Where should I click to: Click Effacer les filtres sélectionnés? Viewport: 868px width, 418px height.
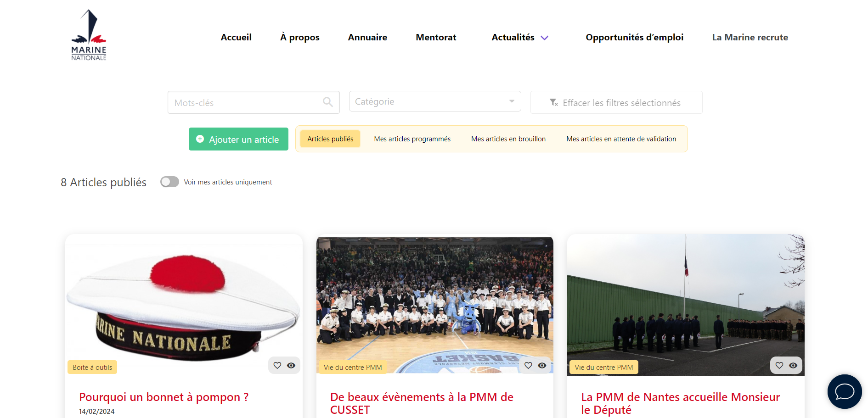click(x=616, y=102)
